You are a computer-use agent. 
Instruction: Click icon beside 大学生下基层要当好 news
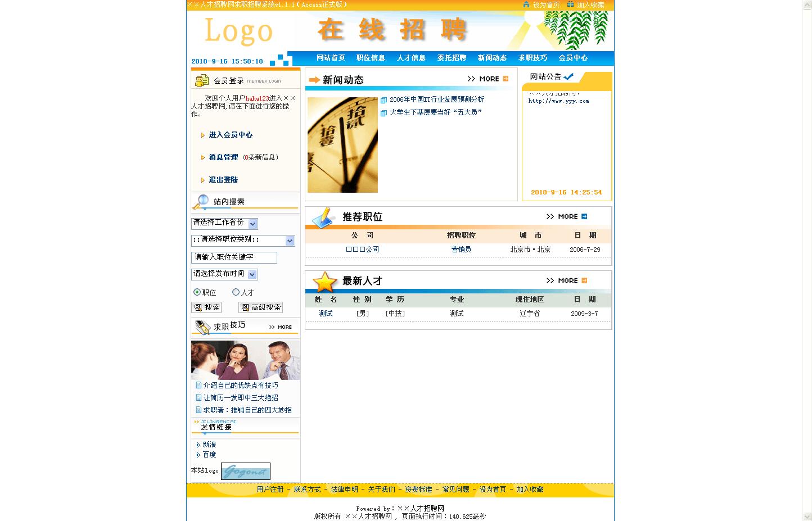(384, 113)
